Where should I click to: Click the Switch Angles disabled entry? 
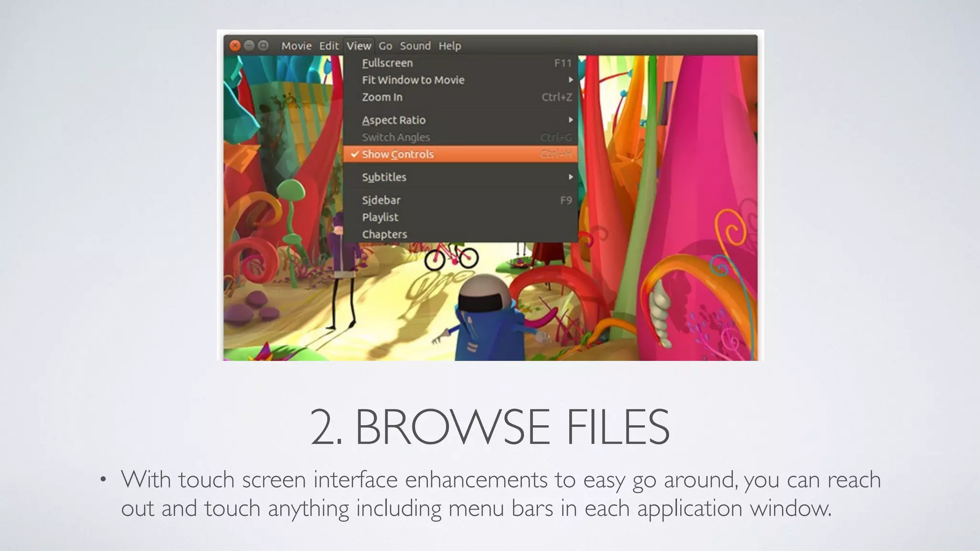coord(461,137)
